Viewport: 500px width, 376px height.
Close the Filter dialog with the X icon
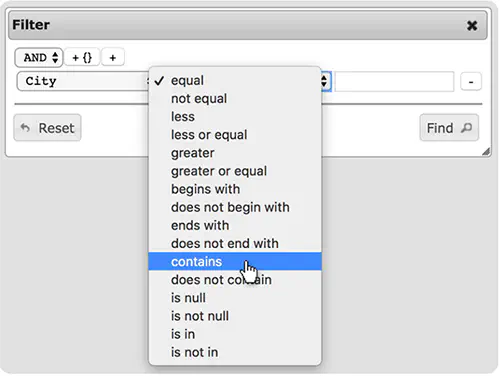pyautogui.click(x=472, y=25)
